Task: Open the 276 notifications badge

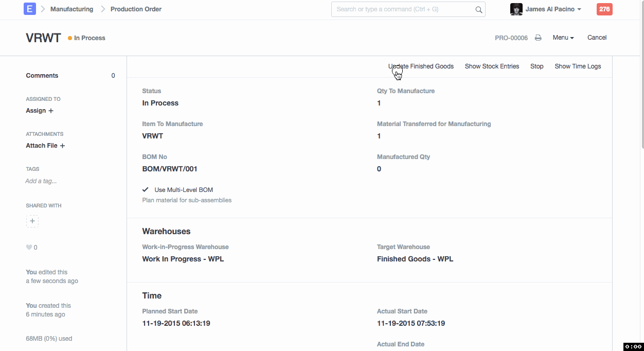Action: [604, 9]
